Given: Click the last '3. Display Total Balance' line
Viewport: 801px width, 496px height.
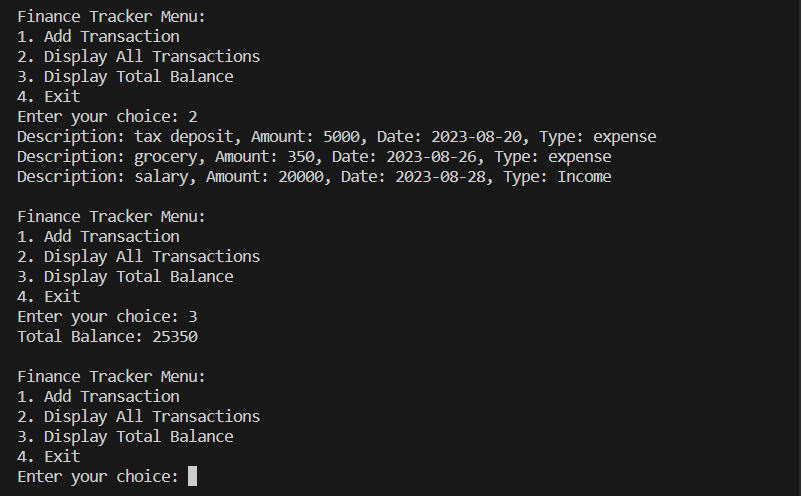Looking at the screenshot, I should (x=125, y=437).
